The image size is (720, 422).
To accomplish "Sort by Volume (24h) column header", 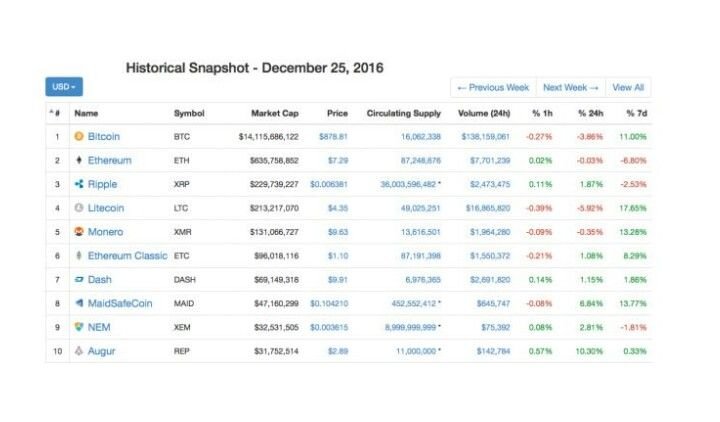I will pos(484,113).
